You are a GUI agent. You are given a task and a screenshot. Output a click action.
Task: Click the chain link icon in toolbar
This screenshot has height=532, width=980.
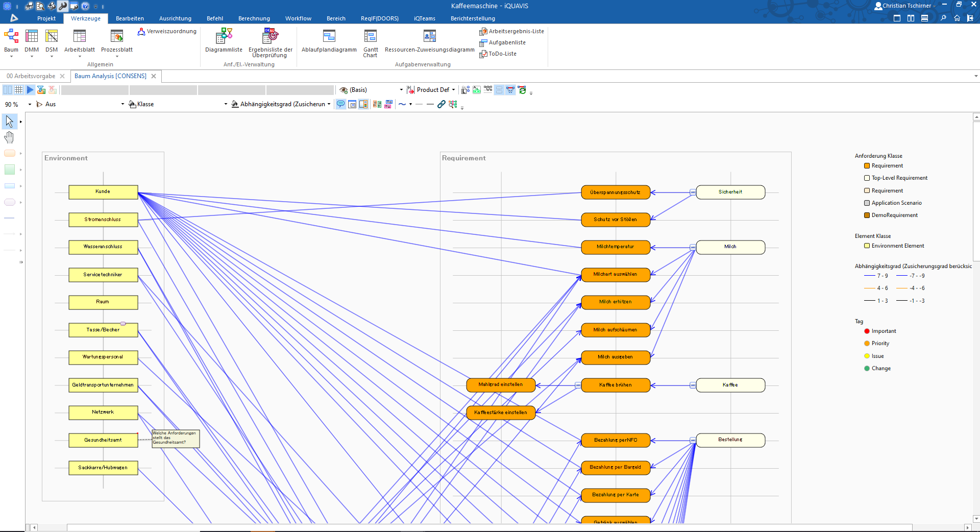442,104
